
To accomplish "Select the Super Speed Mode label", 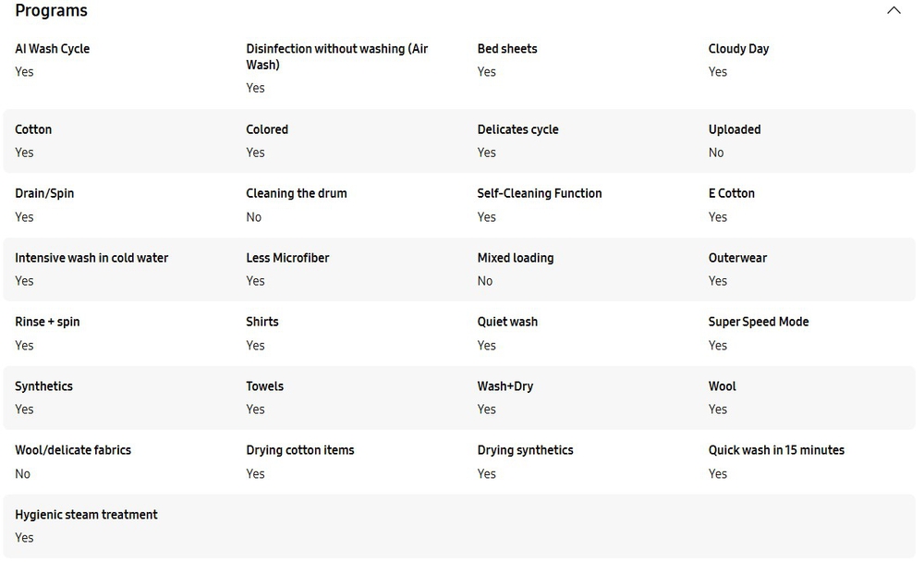I will pyautogui.click(x=759, y=322).
